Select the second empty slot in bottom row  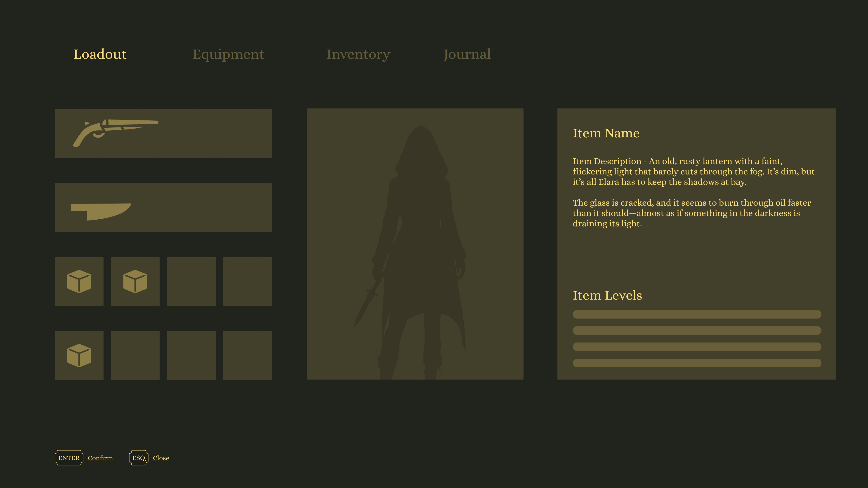tap(135, 355)
